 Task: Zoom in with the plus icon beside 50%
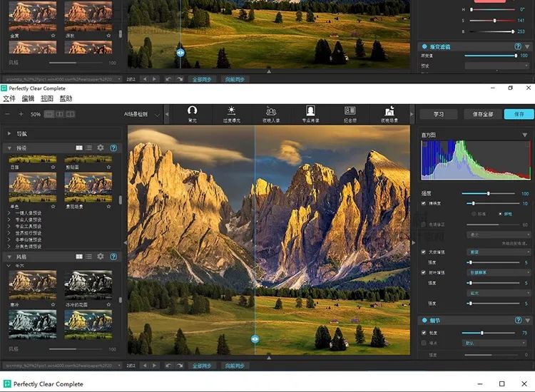pyautogui.click(x=21, y=114)
